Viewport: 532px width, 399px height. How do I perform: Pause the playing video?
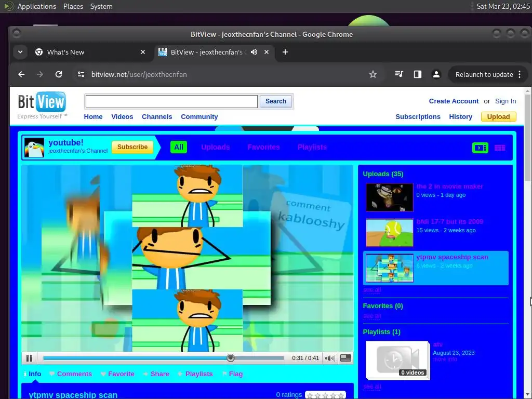(x=29, y=358)
